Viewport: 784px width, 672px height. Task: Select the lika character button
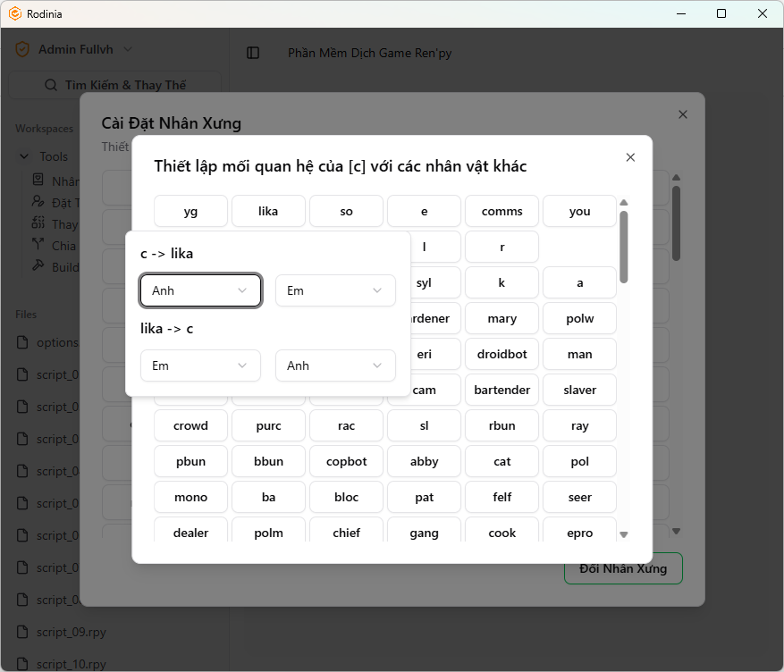click(268, 211)
